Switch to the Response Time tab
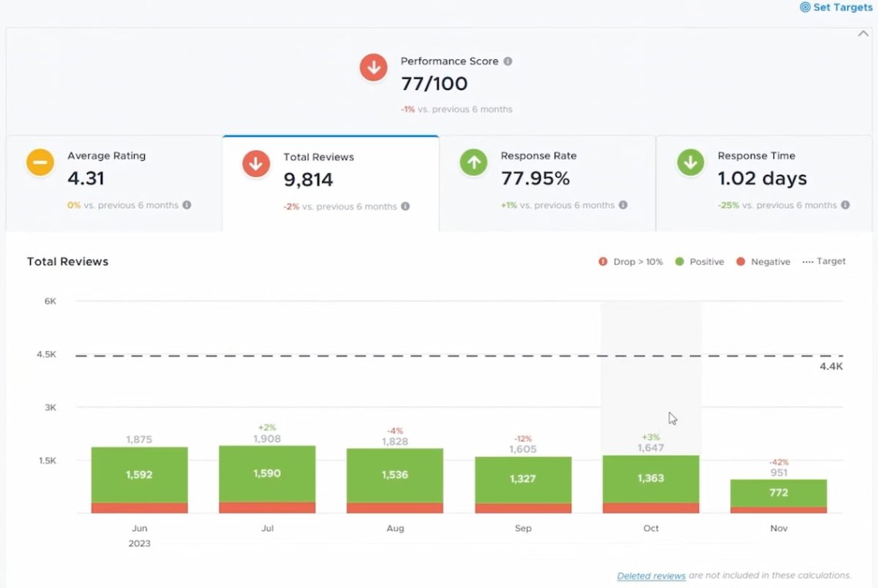Image resolution: width=878 pixels, height=588 pixels. [763, 182]
